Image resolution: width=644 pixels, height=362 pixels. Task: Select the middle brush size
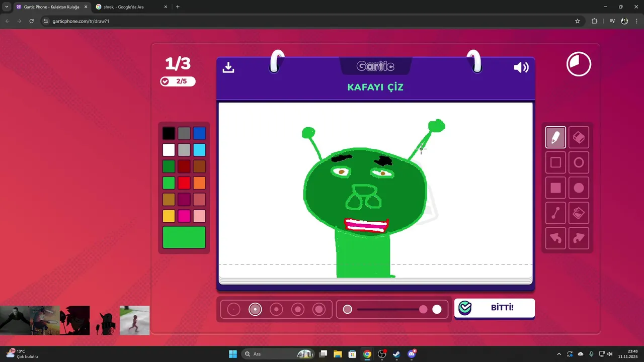coord(276,309)
